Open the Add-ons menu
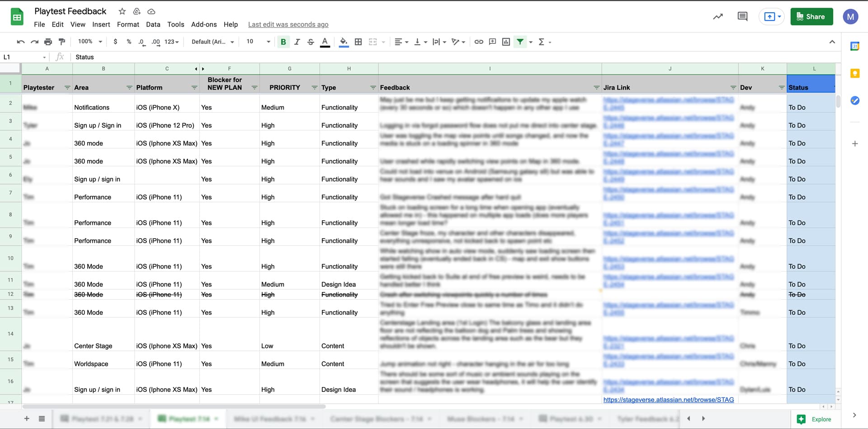The height and width of the screenshot is (429, 868). click(x=204, y=24)
